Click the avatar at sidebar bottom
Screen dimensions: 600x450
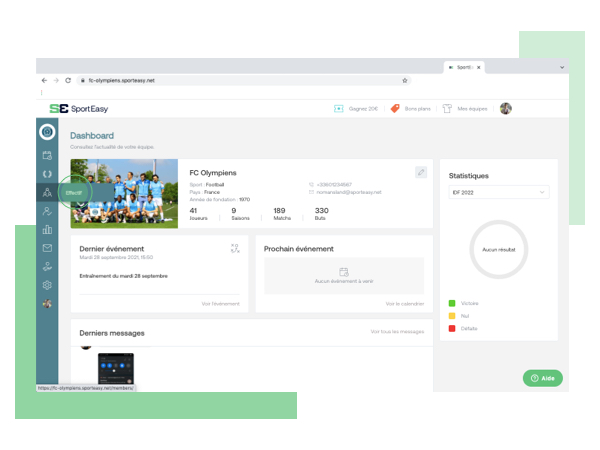[x=47, y=304]
